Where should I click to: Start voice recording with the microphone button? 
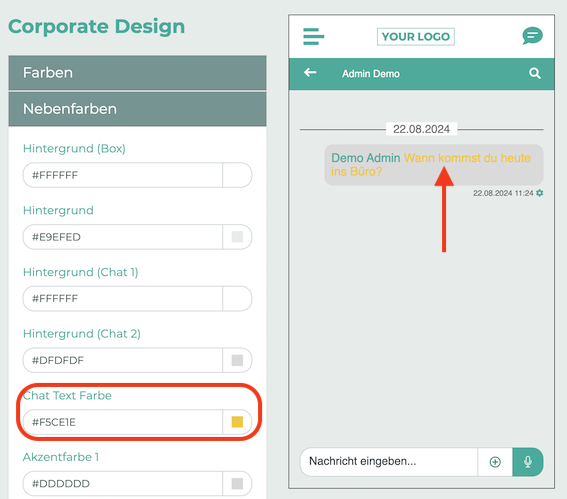[528, 462]
